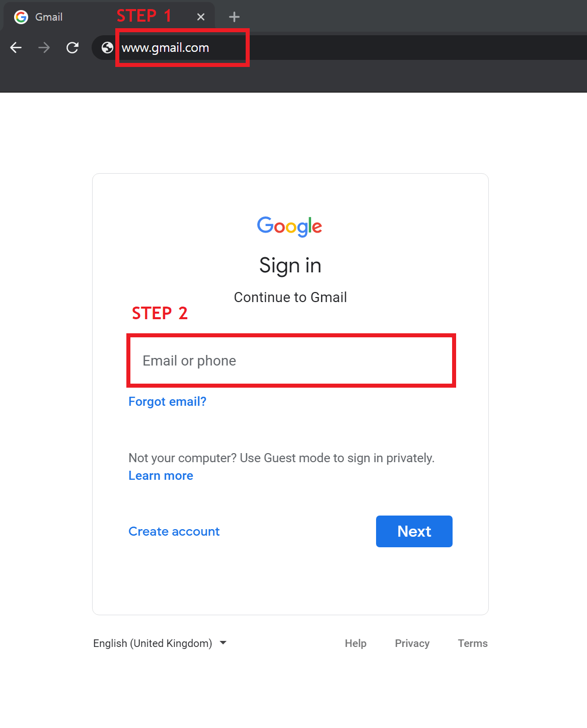Viewport: 587px width, 728px height.
Task: Reload the current page
Action: [x=72, y=48]
